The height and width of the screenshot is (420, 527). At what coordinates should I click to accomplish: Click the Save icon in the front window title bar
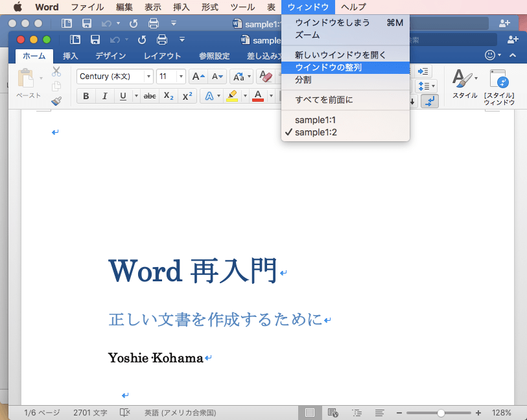point(95,40)
